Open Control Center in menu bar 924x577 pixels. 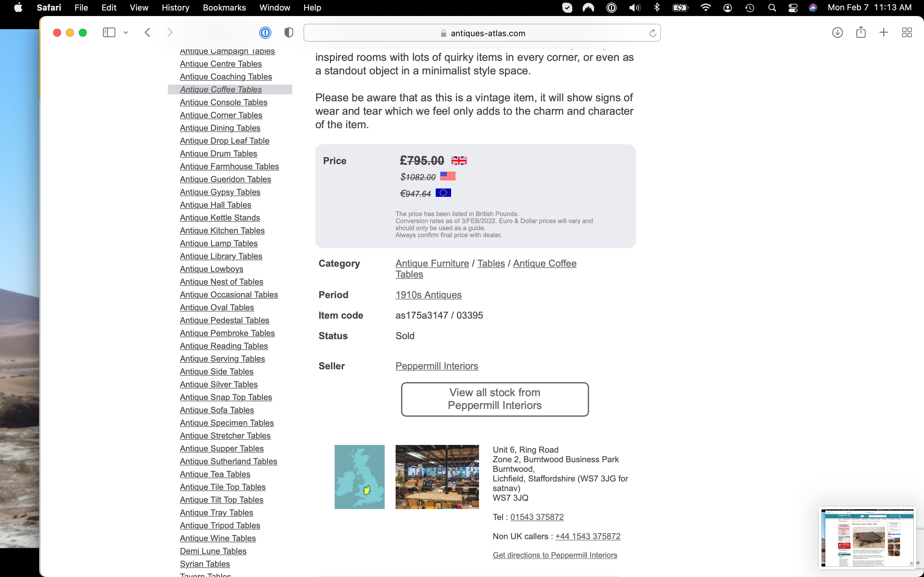point(793,8)
